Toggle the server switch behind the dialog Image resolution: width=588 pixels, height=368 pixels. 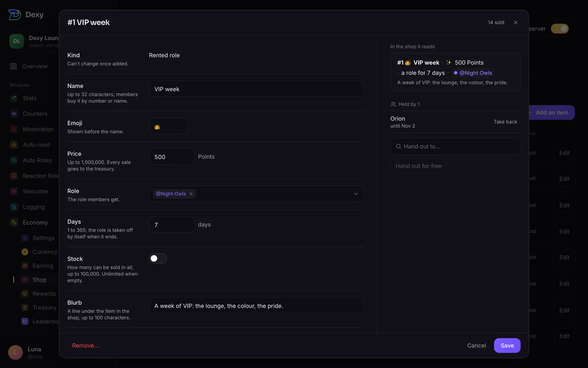point(560,29)
